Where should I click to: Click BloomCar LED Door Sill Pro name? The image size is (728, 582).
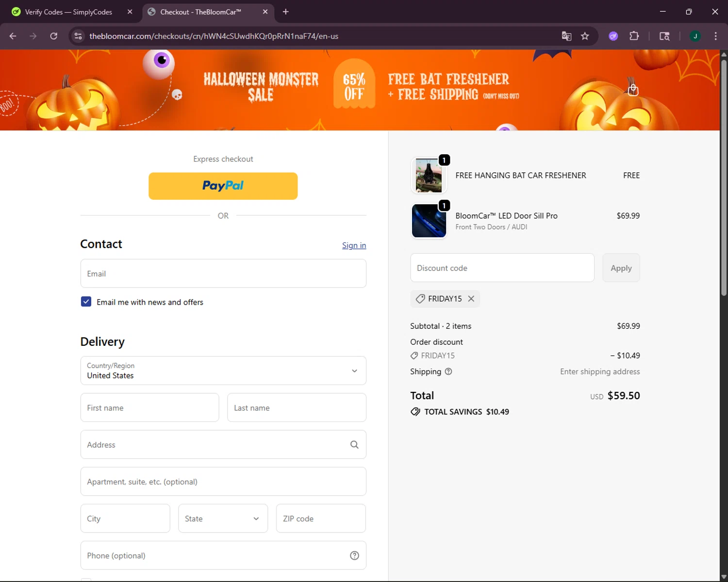(x=506, y=216)
